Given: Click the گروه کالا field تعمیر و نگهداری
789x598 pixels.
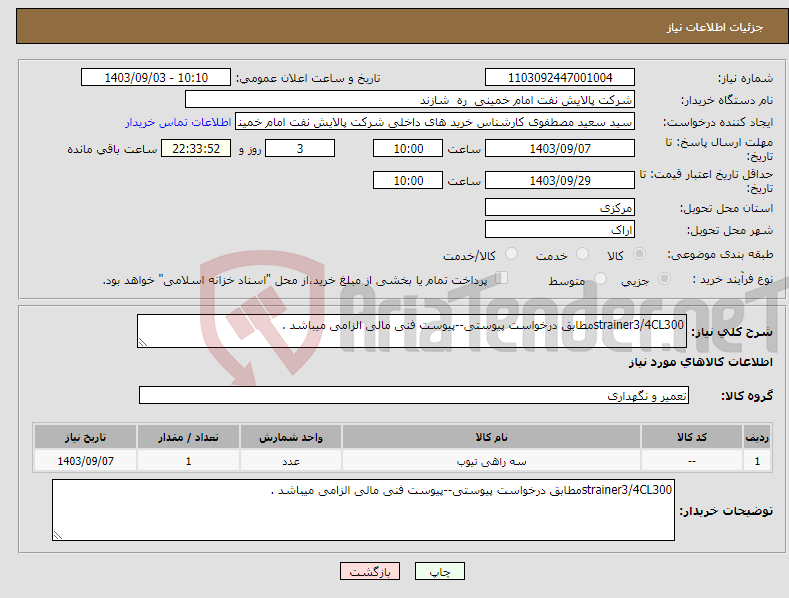Looking at the screenshot, I should [x=414, y=396].
